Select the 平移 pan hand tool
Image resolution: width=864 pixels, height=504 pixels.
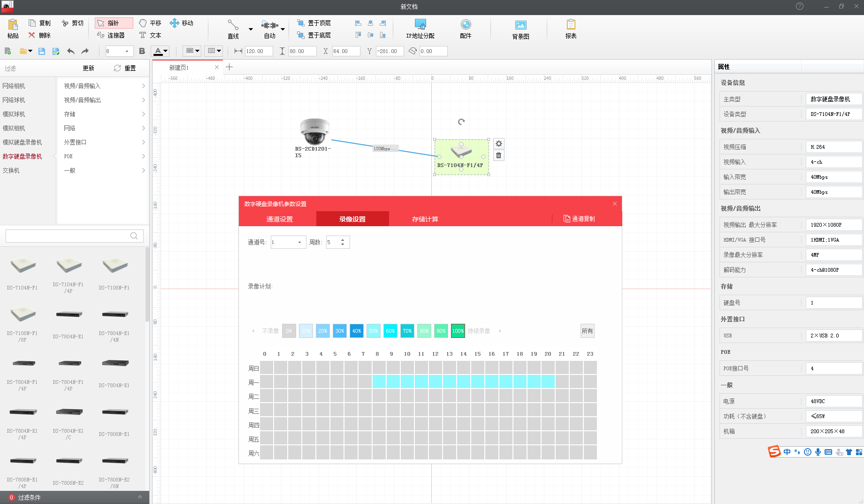[x=150, y=23]
